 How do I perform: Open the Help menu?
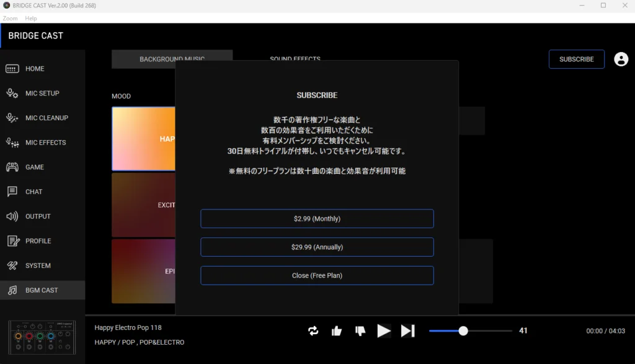click(31, 19)
